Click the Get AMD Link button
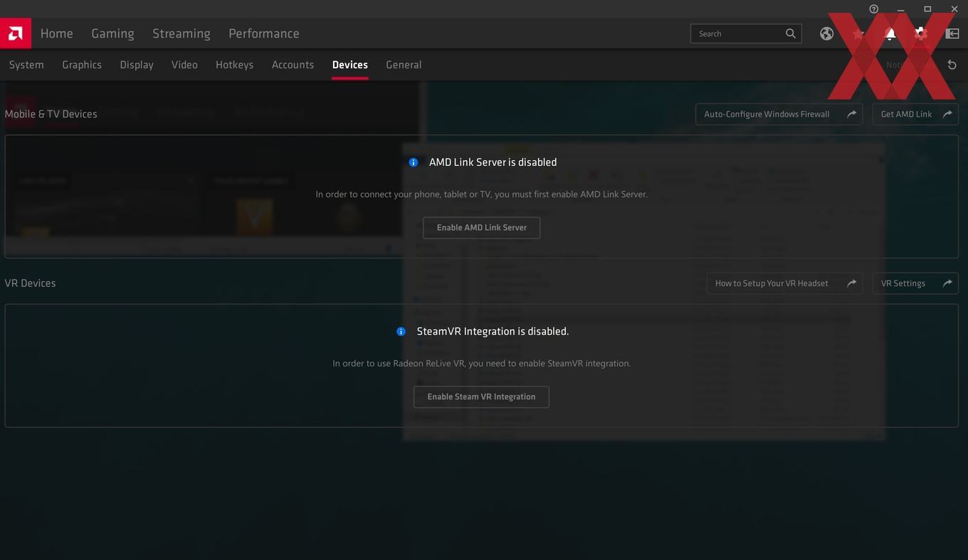This screenshot has height=560, width=968. pos(915,114)
